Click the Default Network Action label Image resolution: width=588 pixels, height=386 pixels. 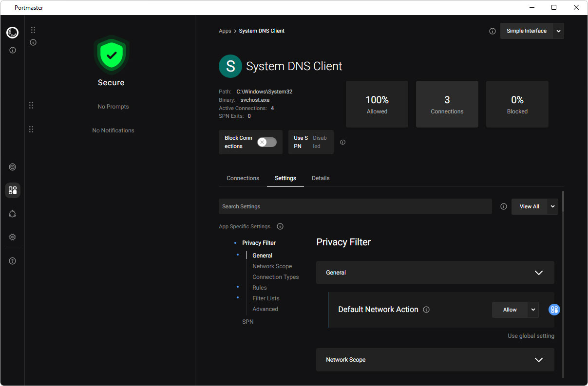(378, 310)
